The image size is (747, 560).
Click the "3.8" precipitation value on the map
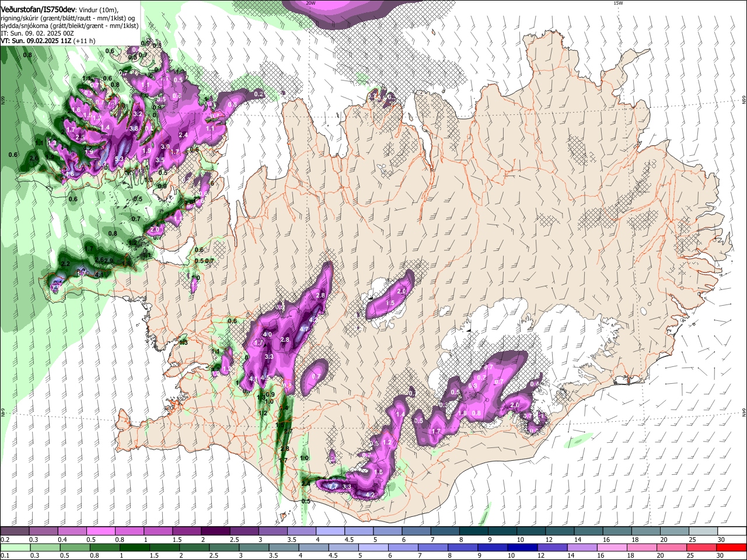pos(134,128)
